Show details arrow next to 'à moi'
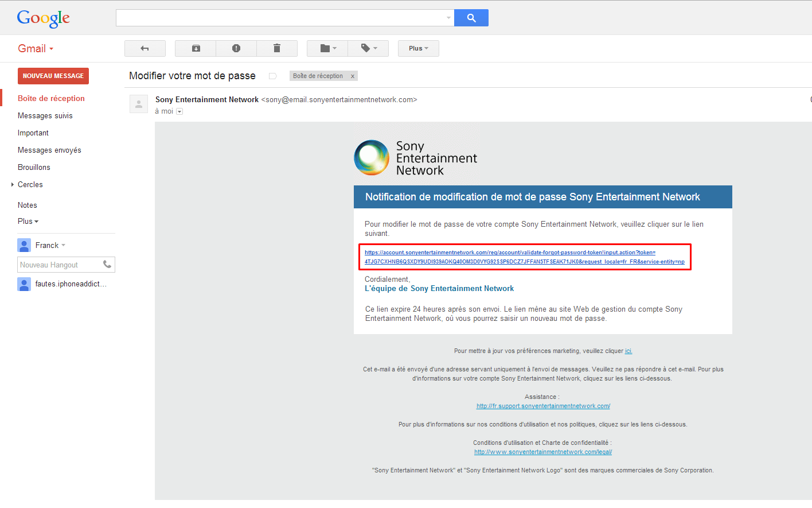 [179, 111]
